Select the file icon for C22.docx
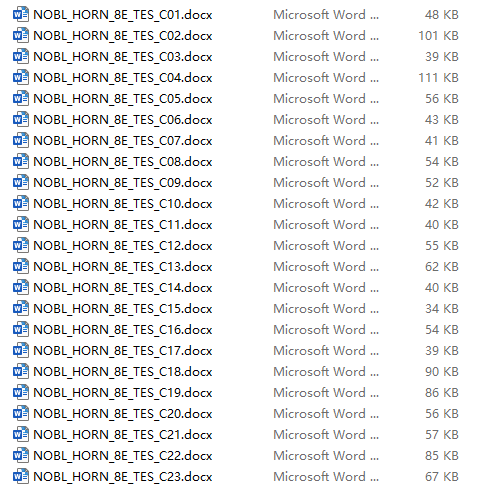 (21, 456)
